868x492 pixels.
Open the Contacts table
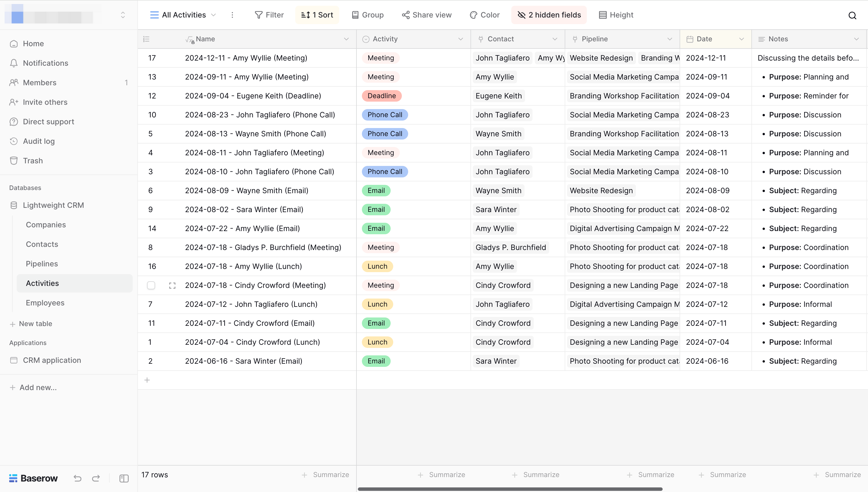coord(42,244)
